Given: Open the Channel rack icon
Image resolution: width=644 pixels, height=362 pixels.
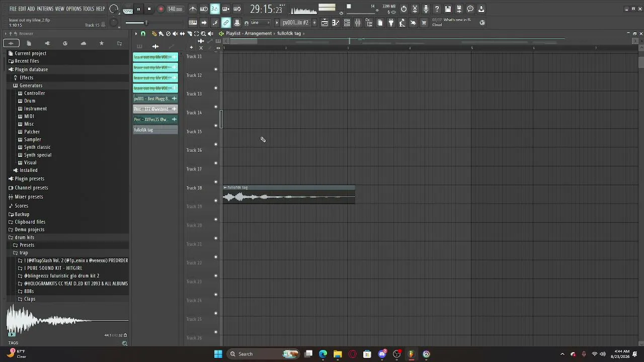Looking at the screenshot, I should tap(347, 23).
